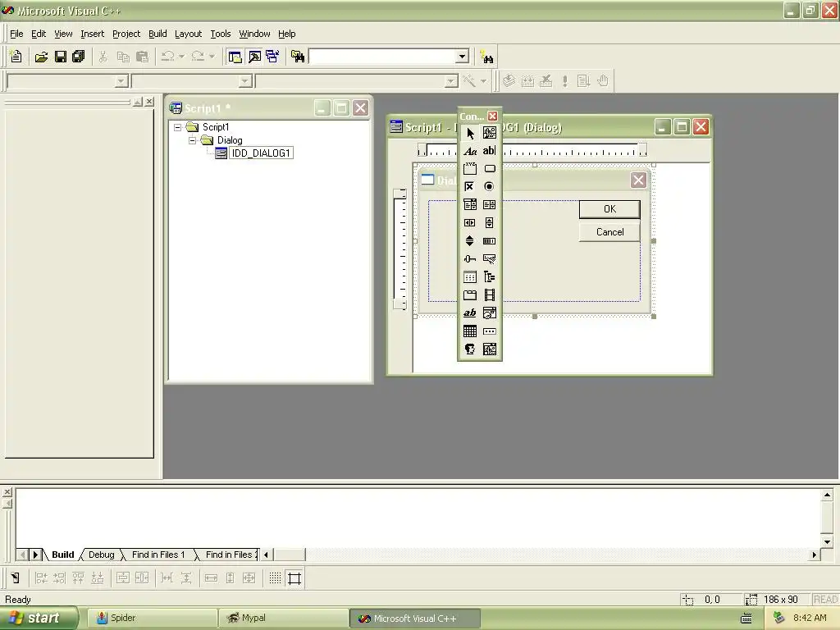Click the Cancel button in dialog
Image resolution: width=840 pixels, height=630 pixels.
click(609, 232)
